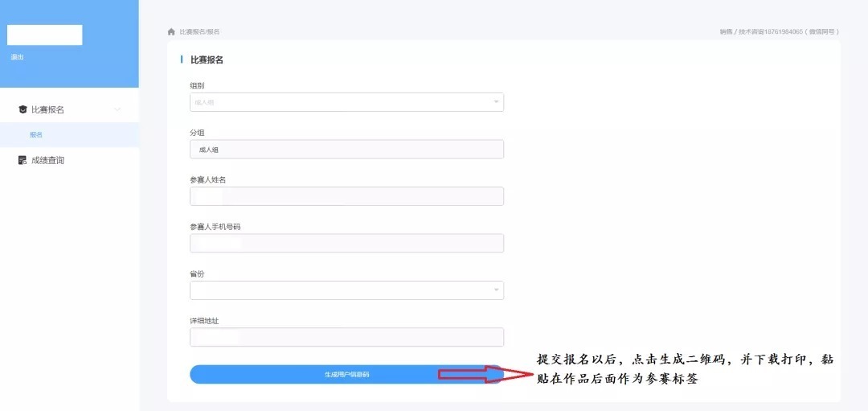The width and height of the screenshot is (868, 411).
Task: Focus the 参赛人姓名 input field
Action: 346,196
